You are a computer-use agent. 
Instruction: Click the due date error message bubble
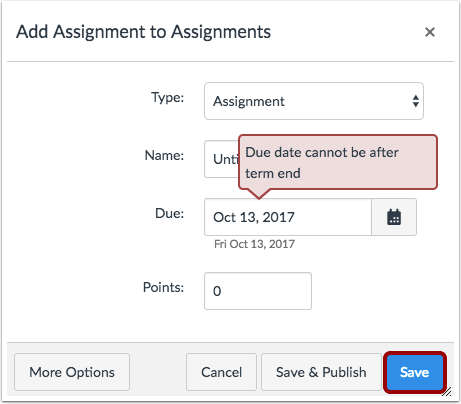coord(338,162)
